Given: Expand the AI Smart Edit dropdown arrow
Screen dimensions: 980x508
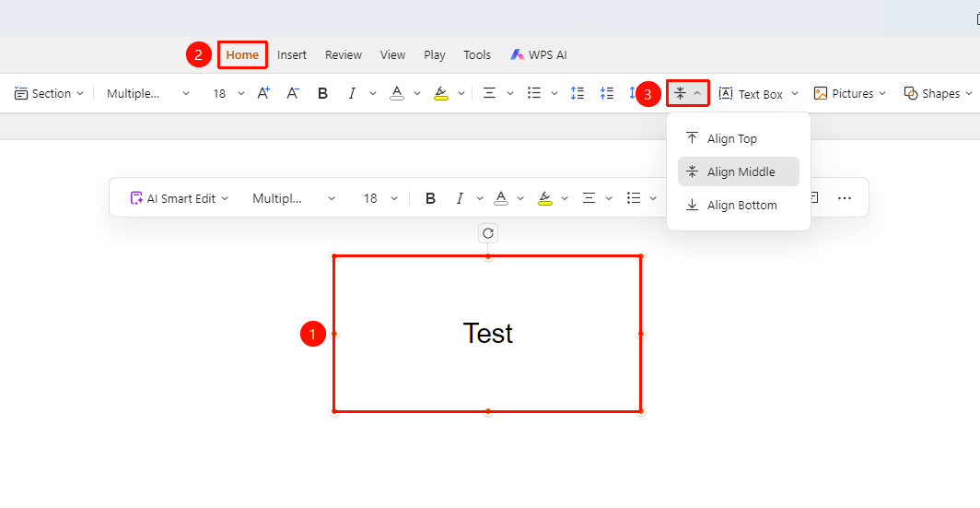Looking at the screenshot, I should pyautogui.click(x=225, y=198).
